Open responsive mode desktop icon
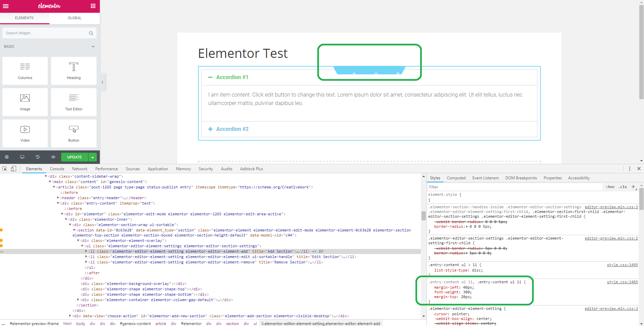Viewport: 644px width, 326px height. pos(22,157)
